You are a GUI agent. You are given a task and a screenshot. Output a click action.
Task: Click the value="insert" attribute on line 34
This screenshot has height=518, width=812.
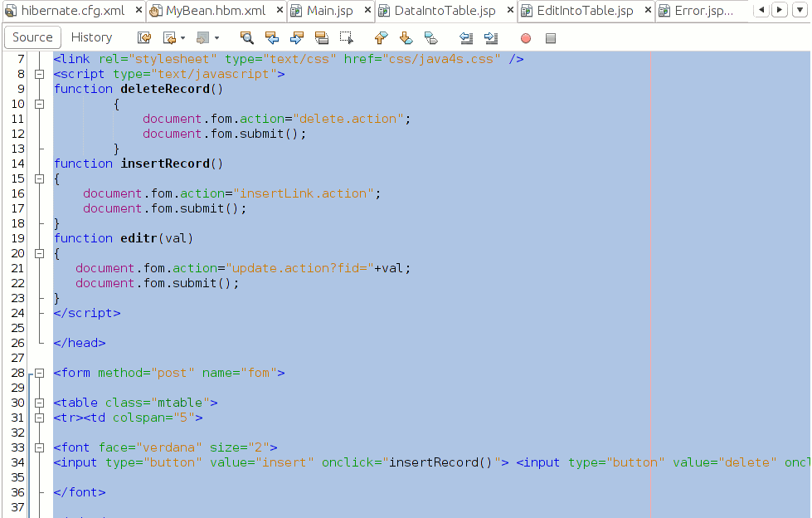pos(261,462)
